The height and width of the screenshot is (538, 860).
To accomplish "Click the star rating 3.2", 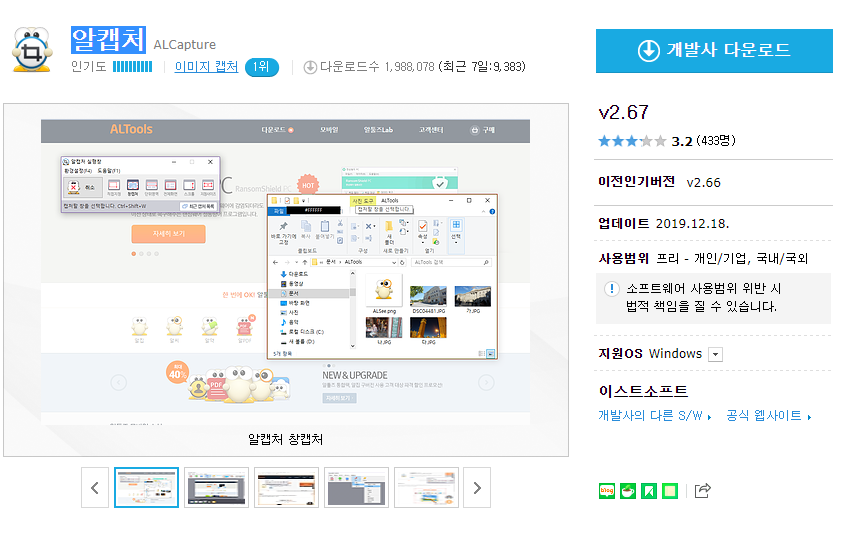I will (x=632, y=141).
